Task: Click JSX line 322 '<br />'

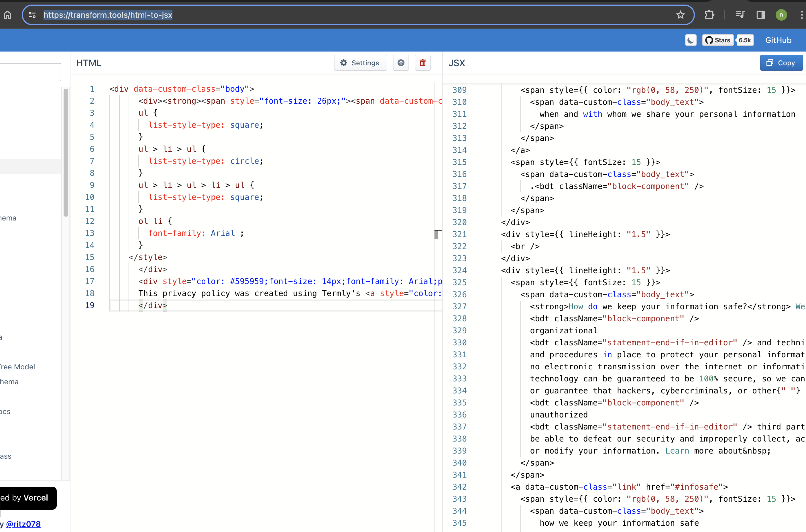Action: click(525, 246)
